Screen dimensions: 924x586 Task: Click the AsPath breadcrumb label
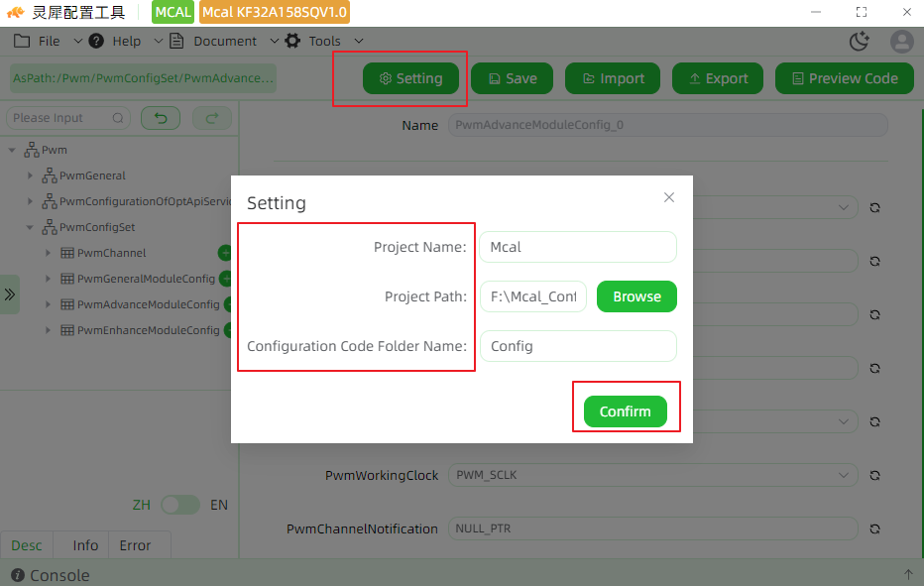[143, 78]
